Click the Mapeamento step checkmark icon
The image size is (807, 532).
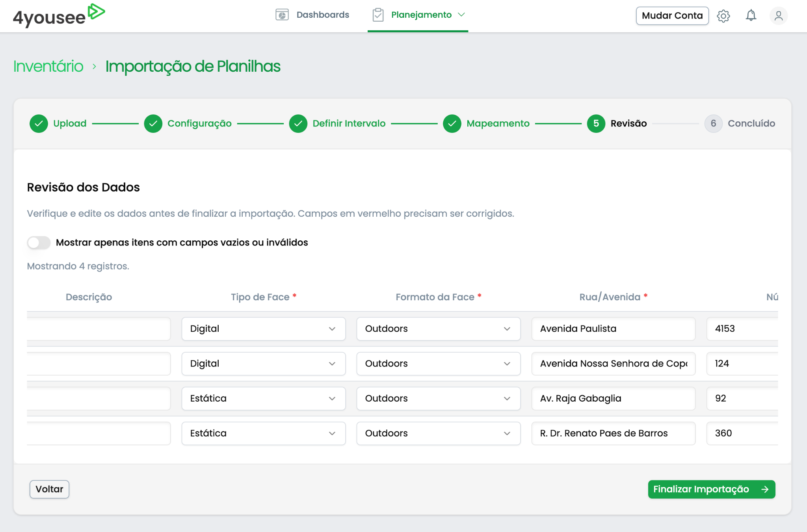452,124
